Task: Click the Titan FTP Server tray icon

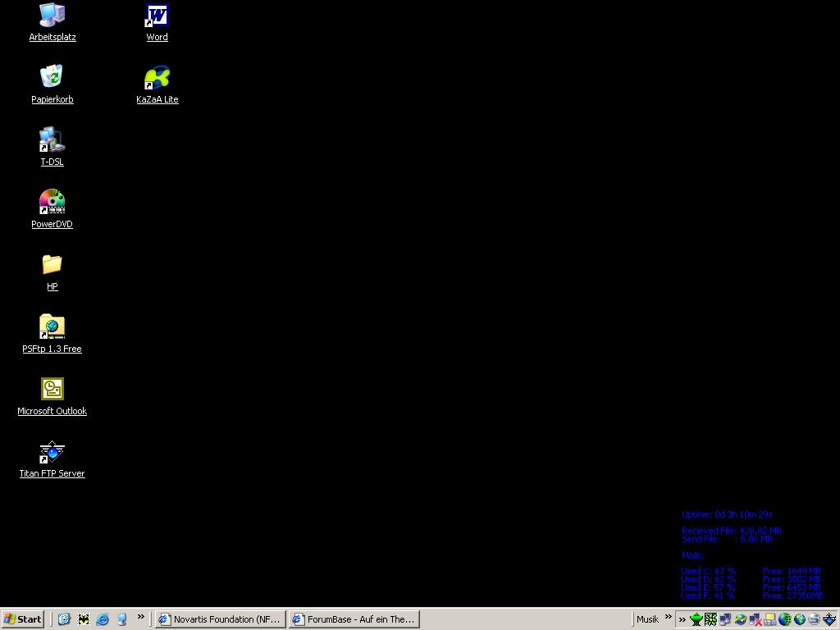Action: [x=829, y=619]
